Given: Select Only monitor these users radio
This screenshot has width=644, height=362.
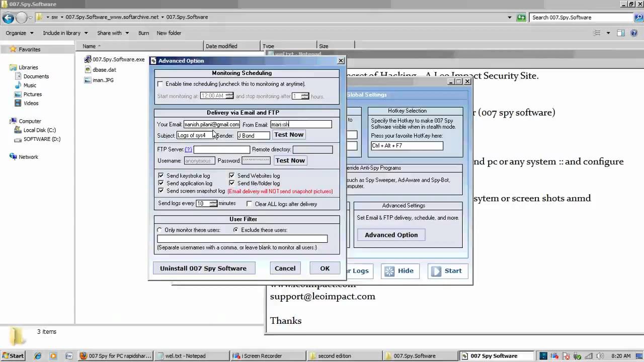Looking at the screenshot, I should point(160,230).
